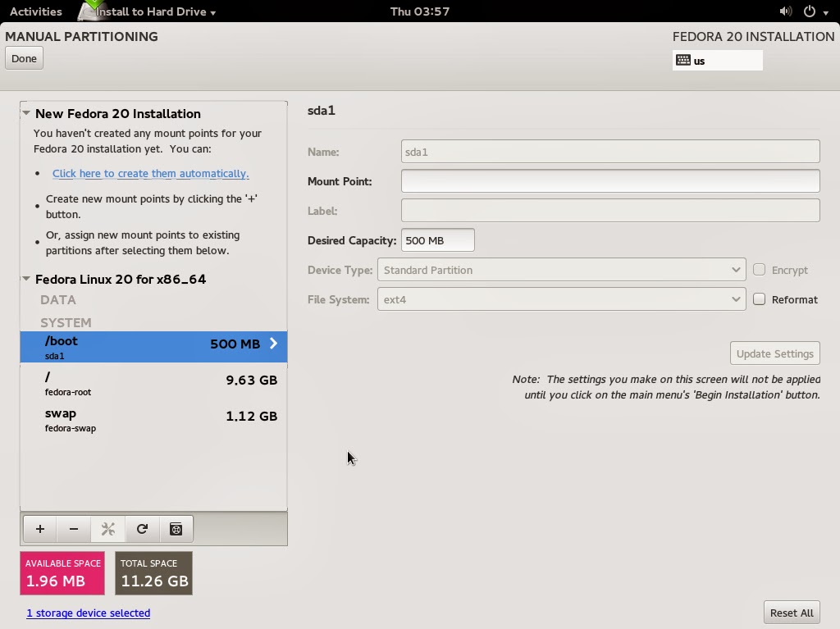Click the reload storage configuration icon
The height and width of the screenshot is (629, 840).
click(x=142, y=529)
